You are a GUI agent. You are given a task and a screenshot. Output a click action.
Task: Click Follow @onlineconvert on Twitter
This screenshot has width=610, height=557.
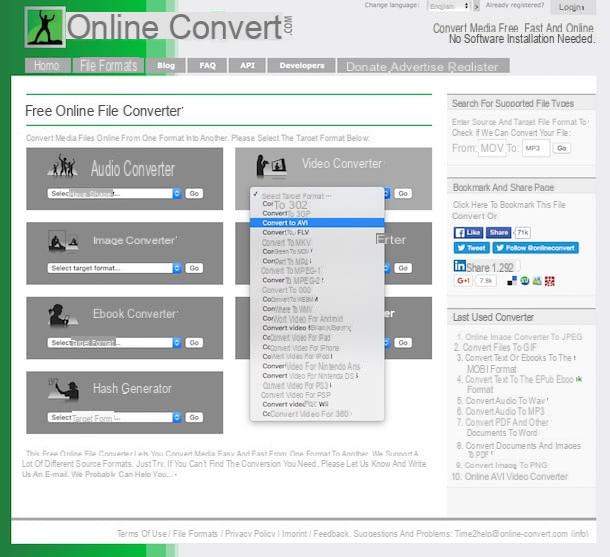pyautogui.click(x=535, y=248)
